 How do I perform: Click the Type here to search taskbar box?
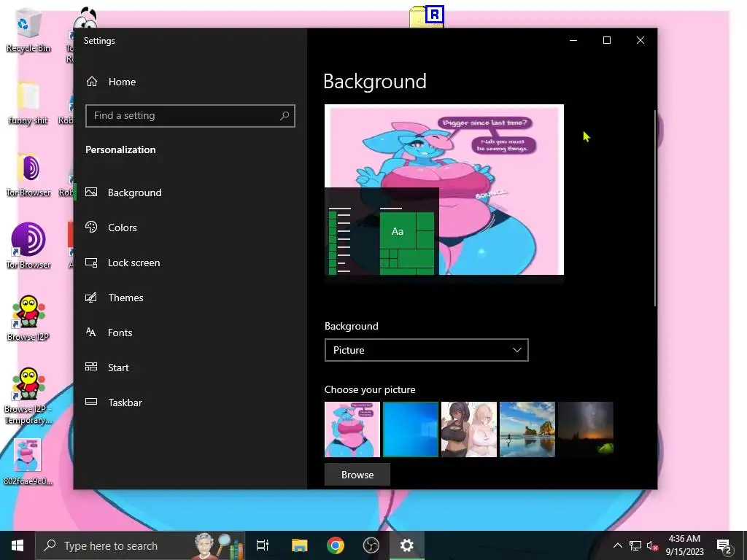pyautogui.click(x=141, y=545)
